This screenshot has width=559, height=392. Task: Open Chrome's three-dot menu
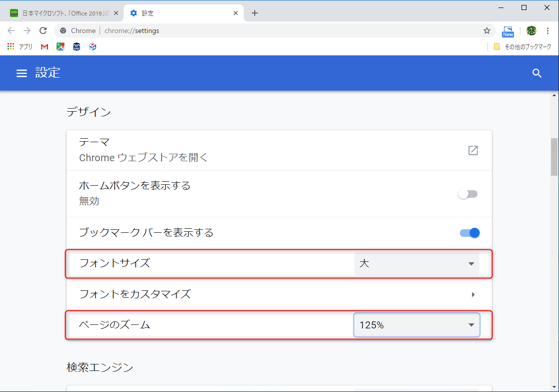pos(548,31)
